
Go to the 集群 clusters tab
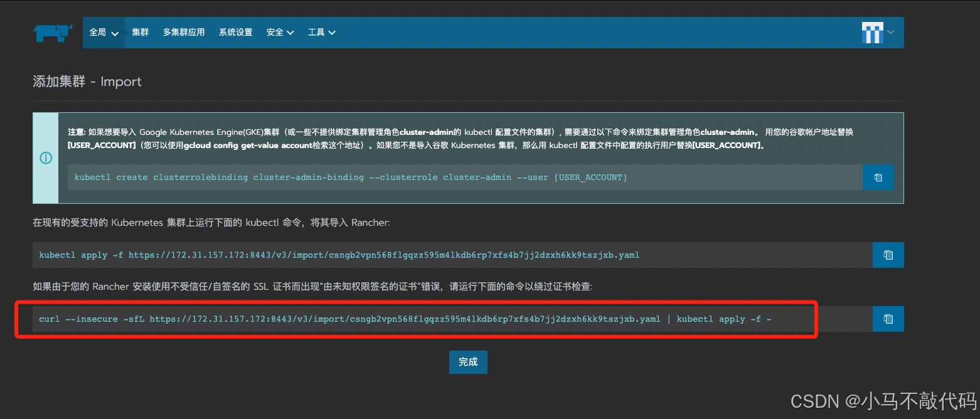coord(141,33)
